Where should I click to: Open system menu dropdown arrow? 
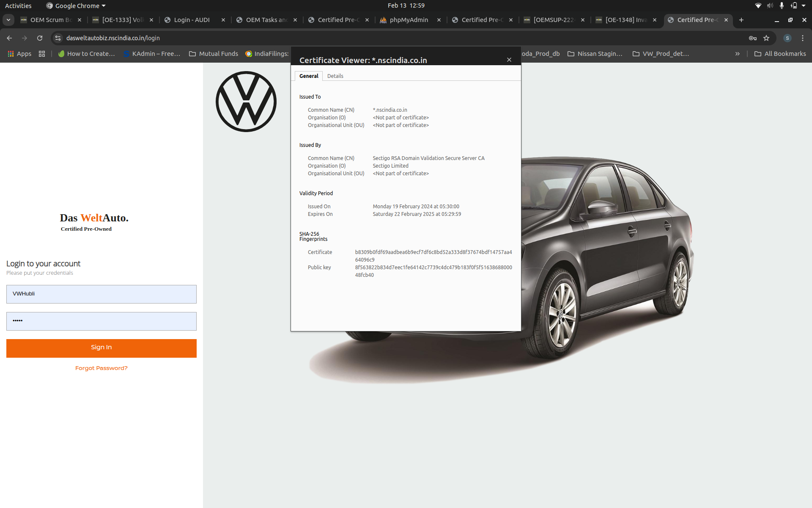pyautogui.click(x=804, y=6)
